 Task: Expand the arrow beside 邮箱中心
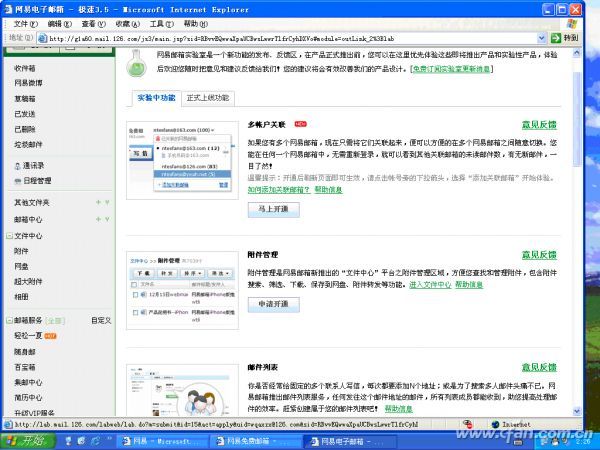pyautogui.click(x=107, y=219)
